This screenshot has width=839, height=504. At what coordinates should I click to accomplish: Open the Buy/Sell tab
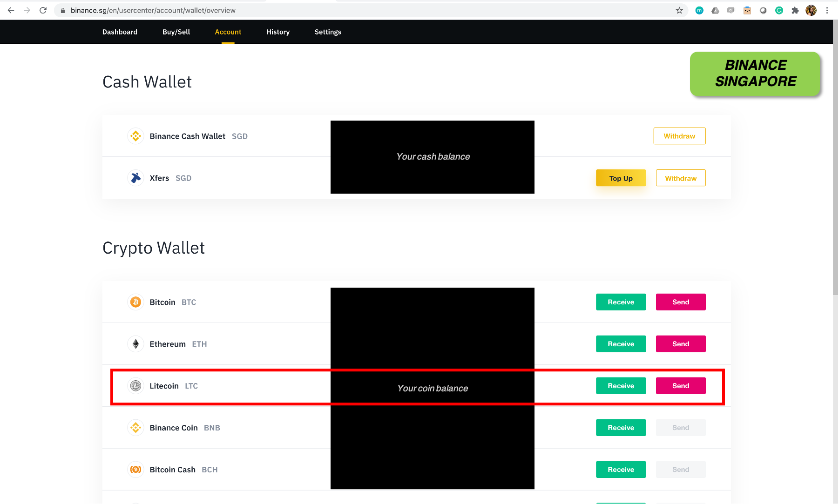pos(176,32)
